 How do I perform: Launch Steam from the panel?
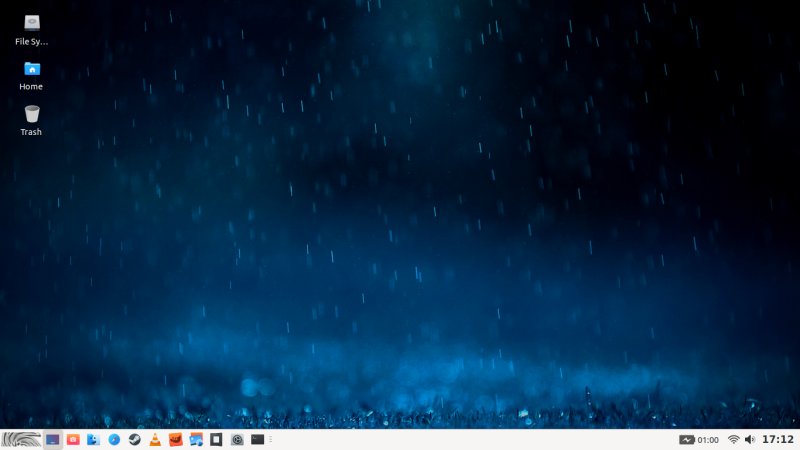[134, 439]
